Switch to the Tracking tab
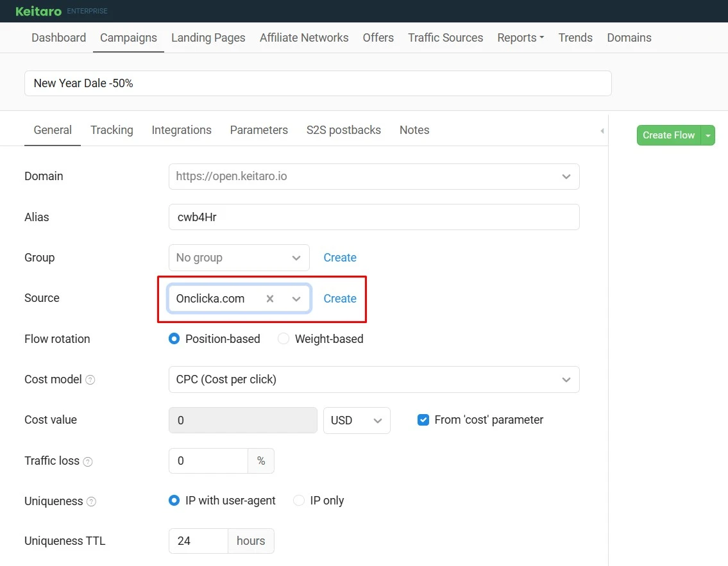 click(112, 130)
